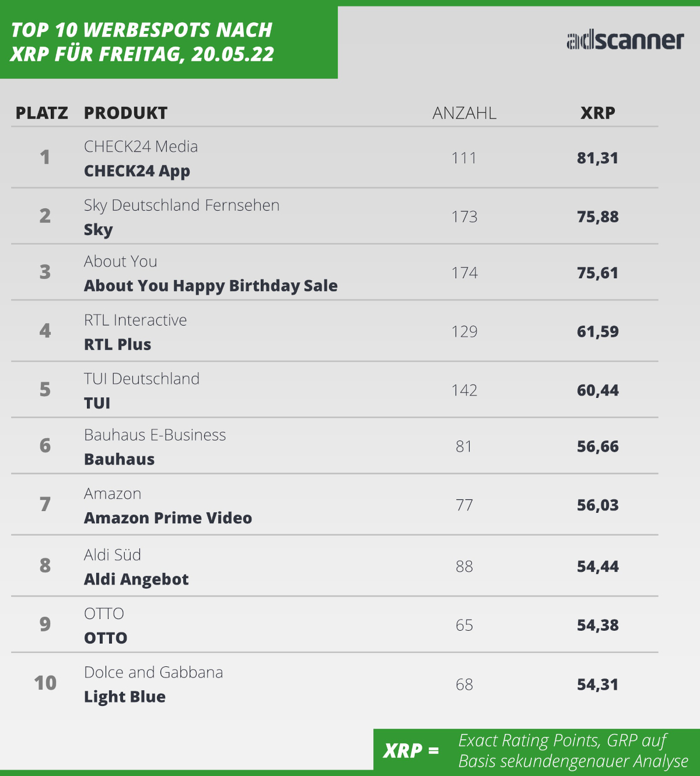Screen dimensions: 700x776
Task: Select the Aldi Angebot product name
Action: coord(136,579)
